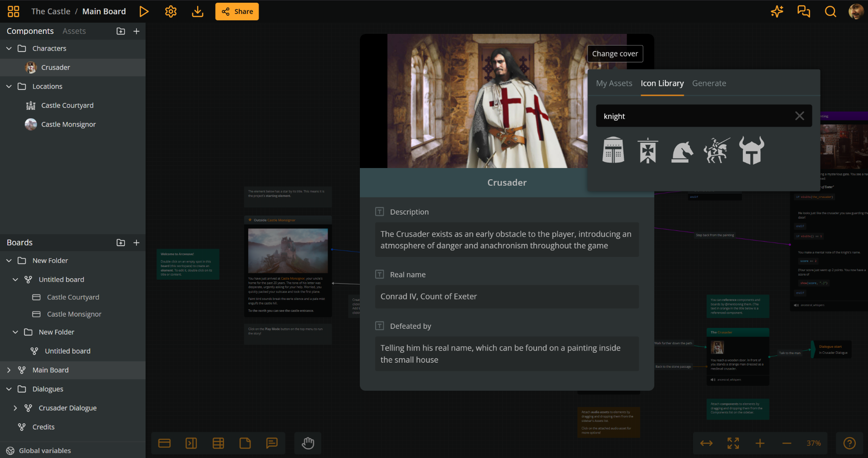
Task: Expand the Crusader Dialogue board
Action: coord(15,407)
